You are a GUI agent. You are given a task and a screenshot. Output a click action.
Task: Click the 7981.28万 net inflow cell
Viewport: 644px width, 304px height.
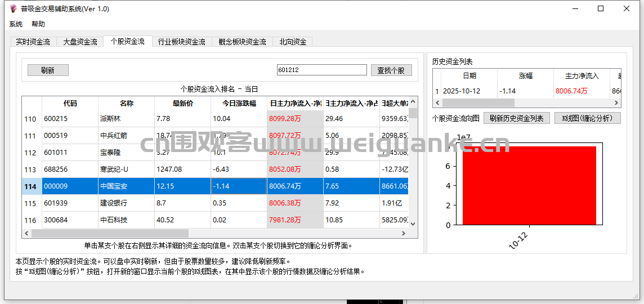296,220
